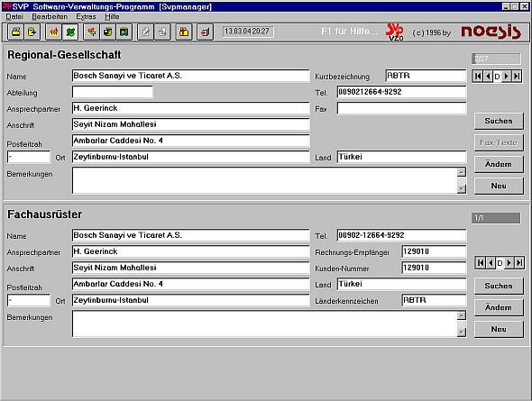
Task: Click the monitor screen toolbar icon
Action: (124, 32)
